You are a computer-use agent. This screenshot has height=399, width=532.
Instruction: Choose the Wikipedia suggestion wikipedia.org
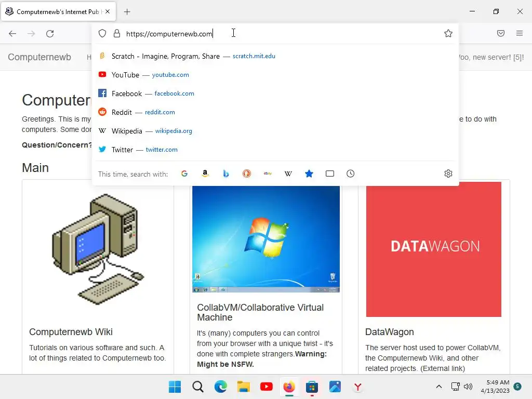[275, 130]
